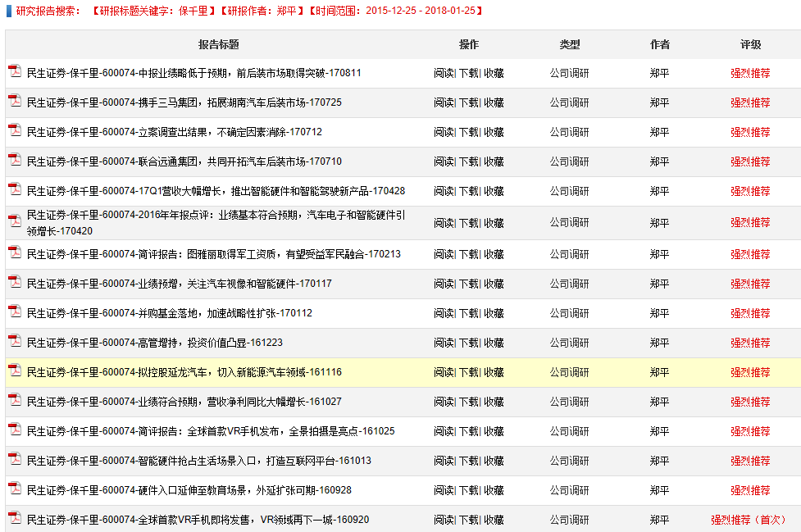The width and height of the screenshot is (801, 532).
Task: Click PDF icon of report dated 170428
Action: click(15, 189)
